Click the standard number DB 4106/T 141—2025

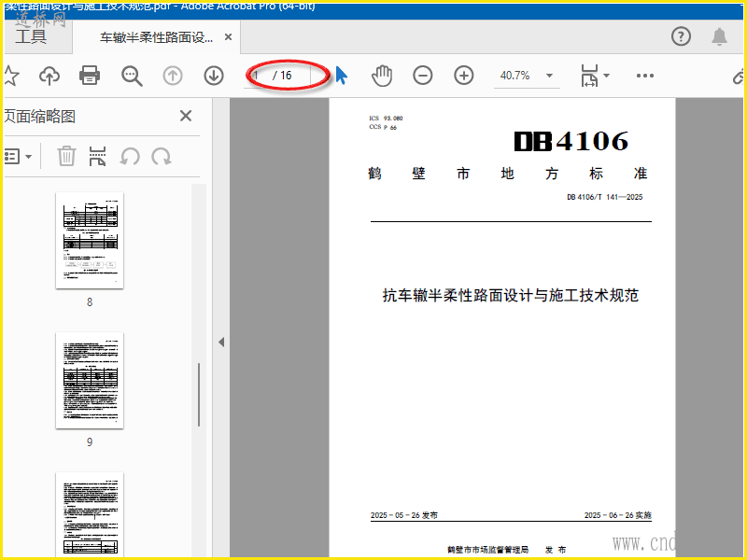604,197
